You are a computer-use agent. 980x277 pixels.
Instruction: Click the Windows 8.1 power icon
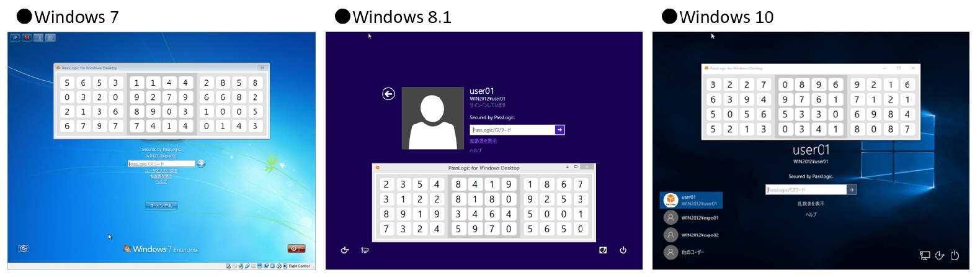pos(623,250)
